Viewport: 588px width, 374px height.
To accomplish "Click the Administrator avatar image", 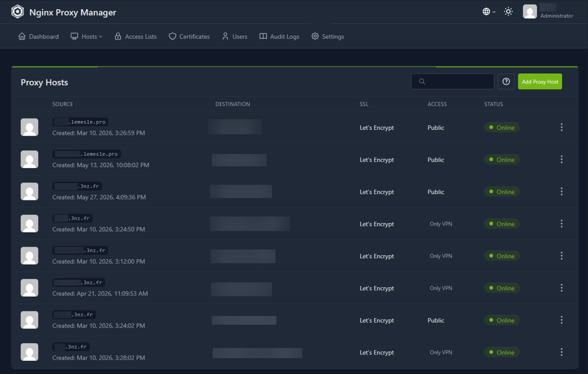I will coord(530,12).
